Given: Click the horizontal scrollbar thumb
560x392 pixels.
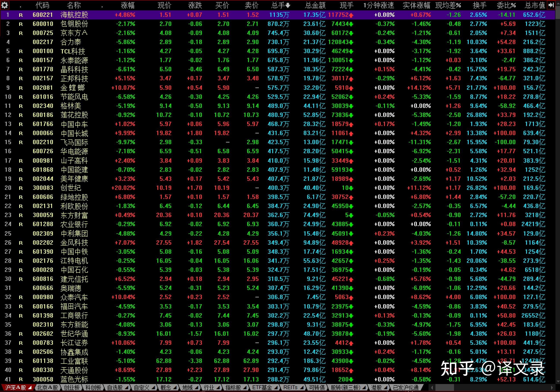Looking at the screenshot, I should [444, 387].
